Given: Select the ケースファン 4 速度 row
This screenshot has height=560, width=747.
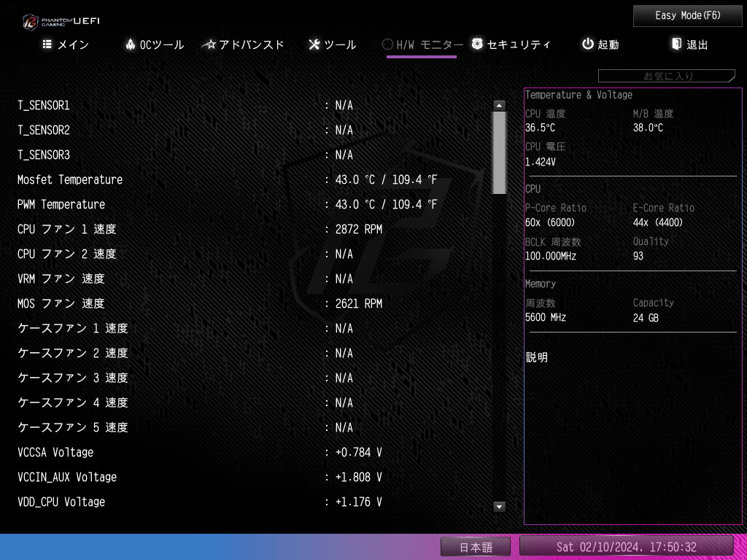Looking at the screenshot, I should click(252, 402).
